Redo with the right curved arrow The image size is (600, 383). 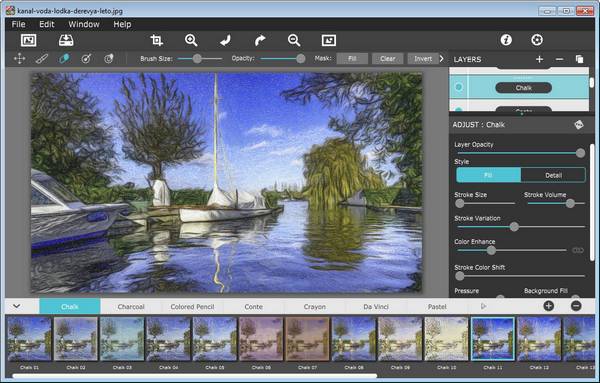(260, 40)
